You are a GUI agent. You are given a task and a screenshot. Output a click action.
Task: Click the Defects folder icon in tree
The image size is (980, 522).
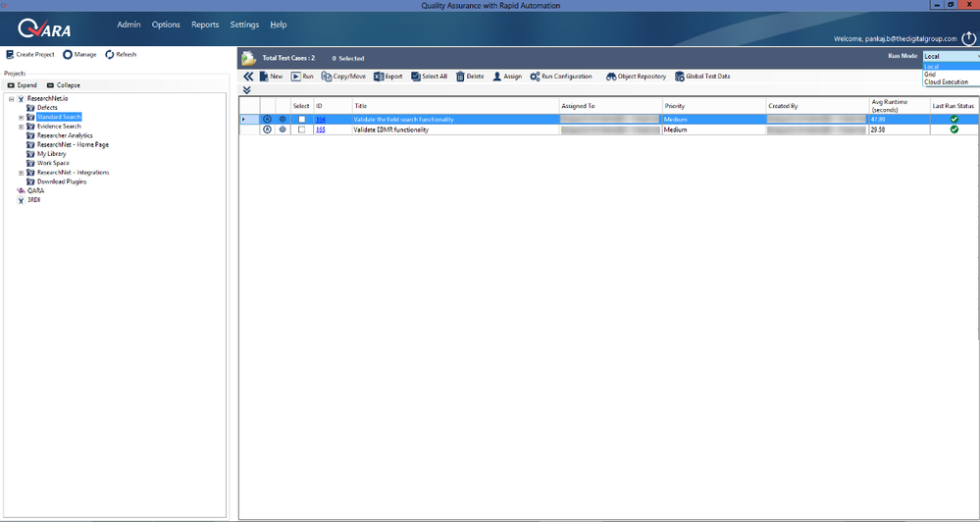coord(30,108)
